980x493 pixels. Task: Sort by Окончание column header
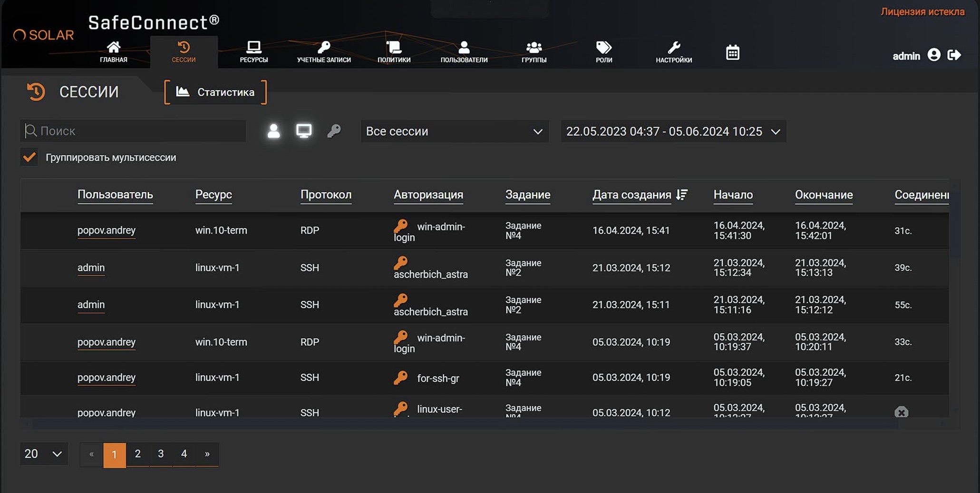pyautogui.click(x=824, y=195)
